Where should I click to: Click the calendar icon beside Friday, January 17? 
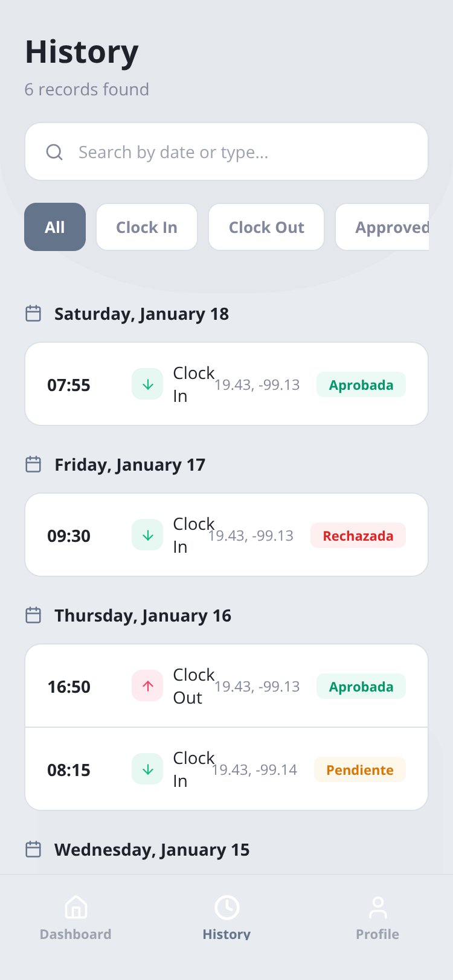[33, 465]
